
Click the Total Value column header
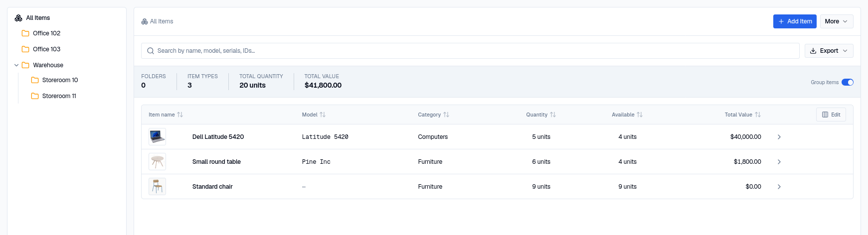(x=738, y=115)
